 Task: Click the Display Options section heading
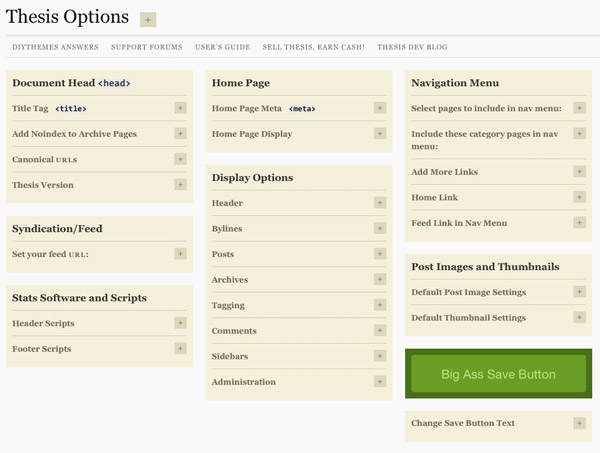tap(253, 178)
